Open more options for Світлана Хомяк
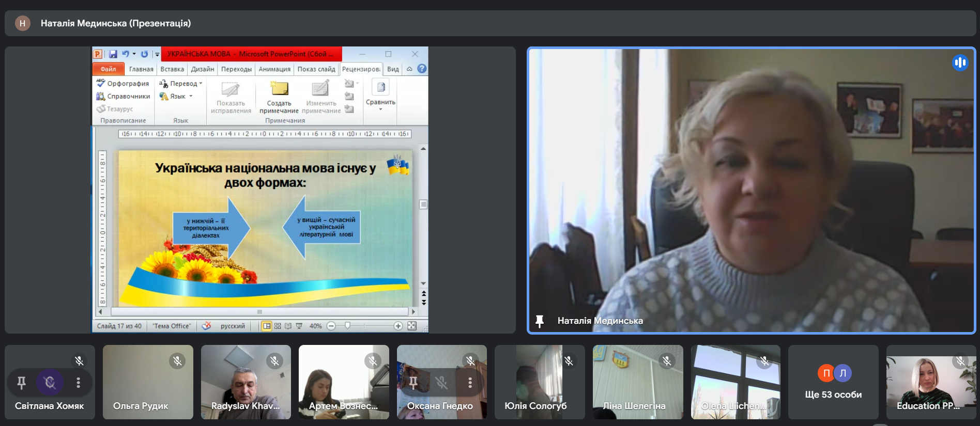 coord(78,383)
